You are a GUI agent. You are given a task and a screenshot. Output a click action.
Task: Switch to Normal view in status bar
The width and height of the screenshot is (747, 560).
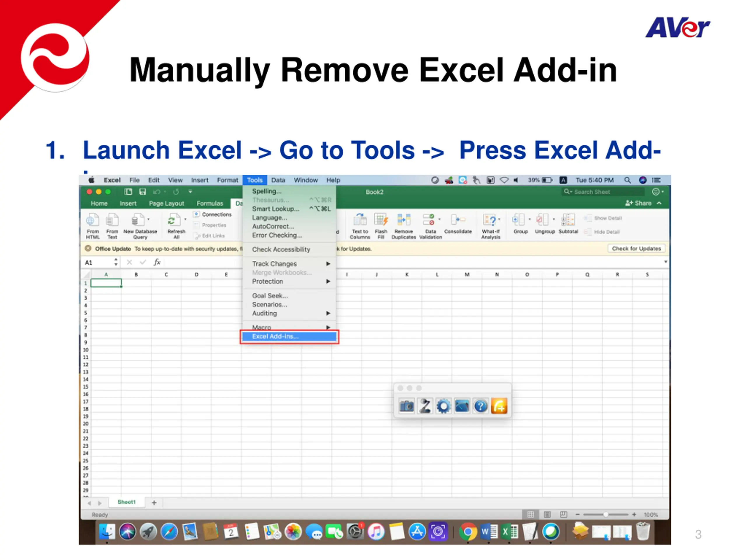pos(530,514)
